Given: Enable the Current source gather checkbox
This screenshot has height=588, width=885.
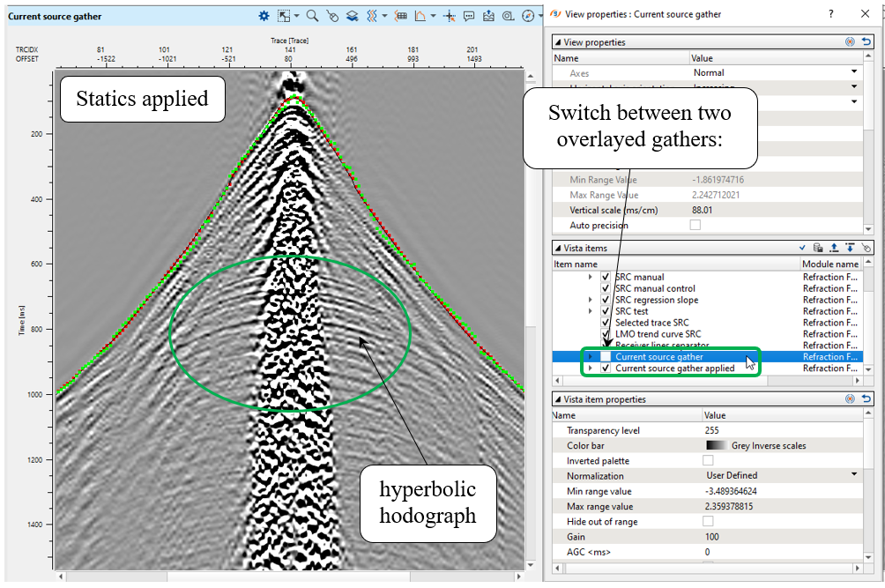Looking at the screenshot, I should 606,357.
